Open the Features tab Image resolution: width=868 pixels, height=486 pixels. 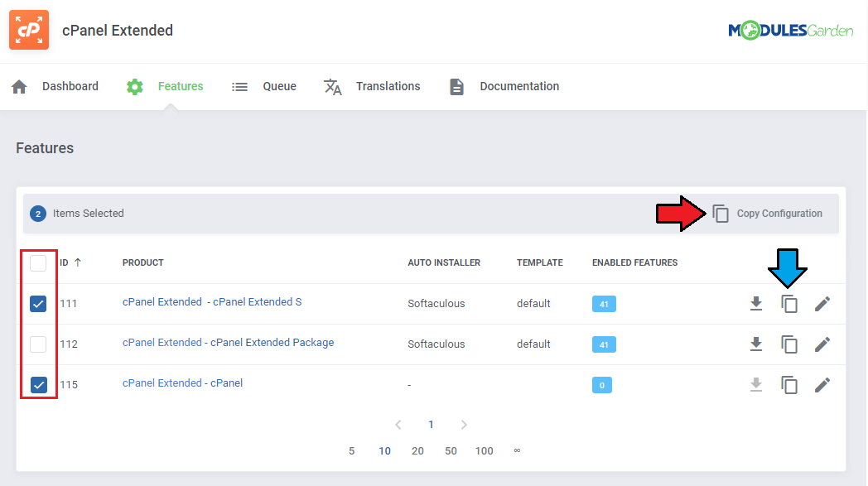click(x=181, y=86)
